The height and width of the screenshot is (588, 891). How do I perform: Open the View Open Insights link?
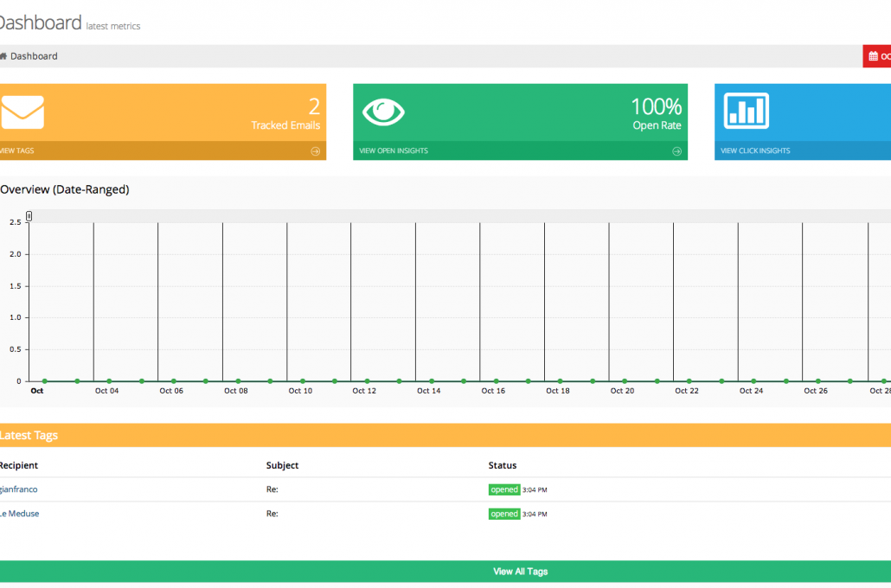click(x=394, y=150)
